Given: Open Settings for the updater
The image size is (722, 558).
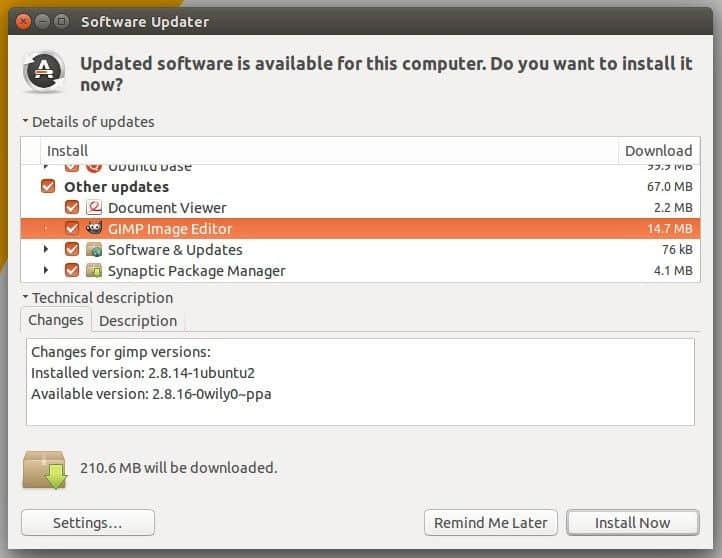Looking at the screenshot, I should click(x=88, y=522).
